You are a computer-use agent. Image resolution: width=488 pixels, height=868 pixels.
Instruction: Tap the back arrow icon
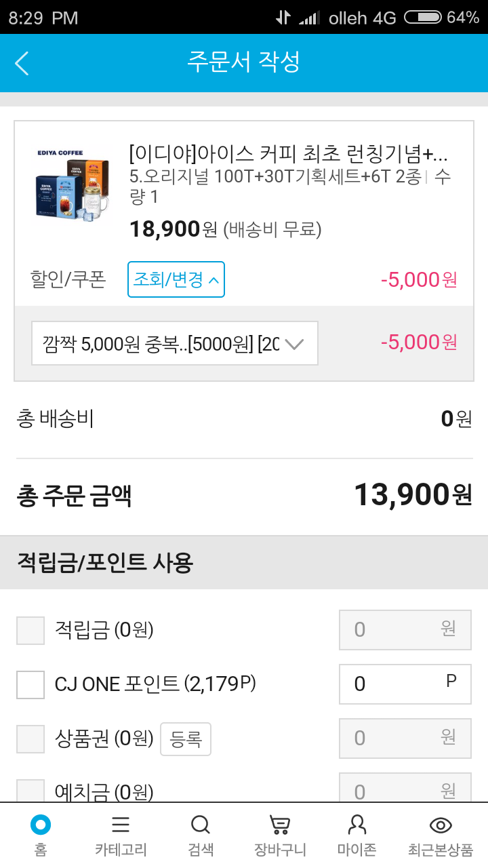(x=22, y=63)
